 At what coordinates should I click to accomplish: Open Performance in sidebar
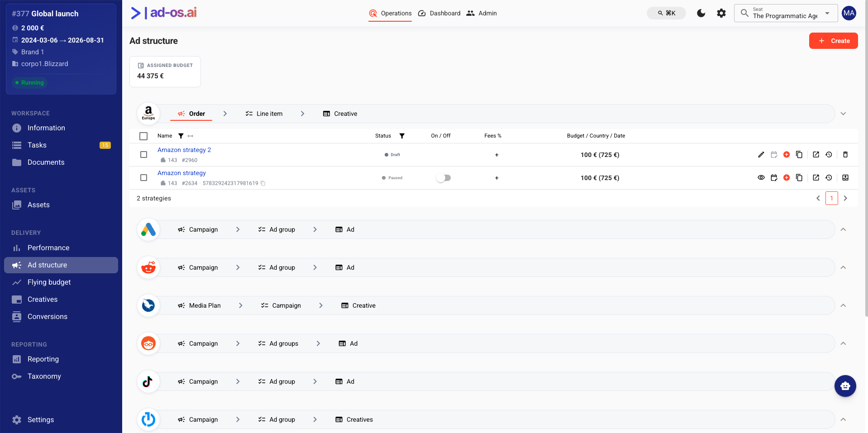[61, 248]
